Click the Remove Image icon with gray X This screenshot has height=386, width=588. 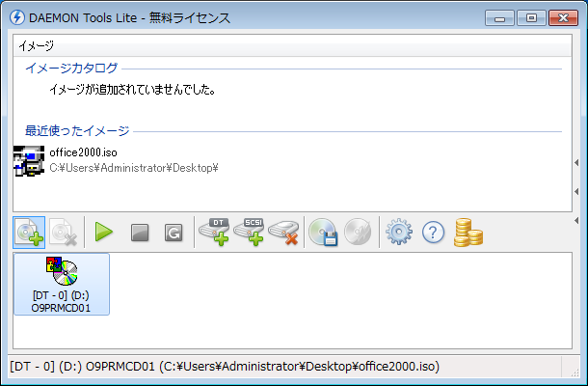pyautogui.click(x=64, y=232)
